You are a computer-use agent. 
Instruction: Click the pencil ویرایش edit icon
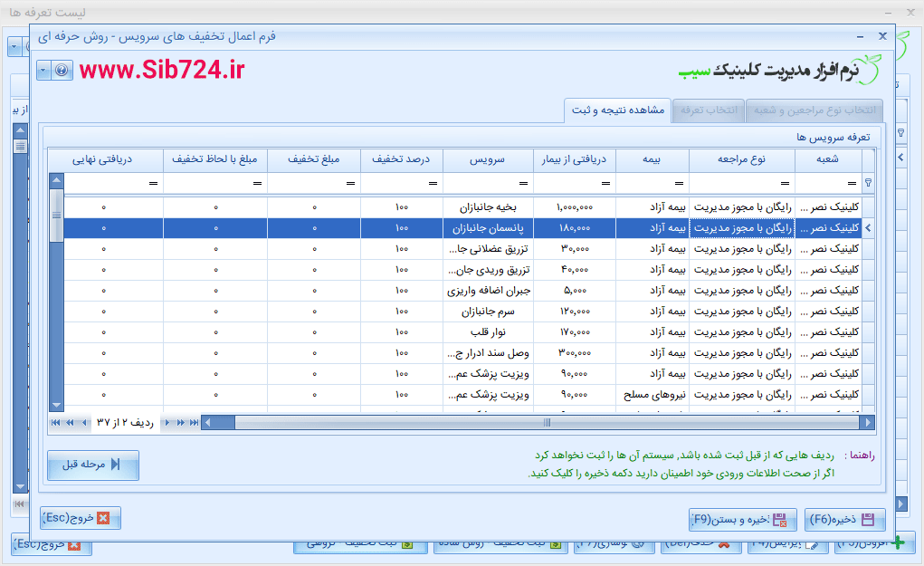click(x=814, y=544)
